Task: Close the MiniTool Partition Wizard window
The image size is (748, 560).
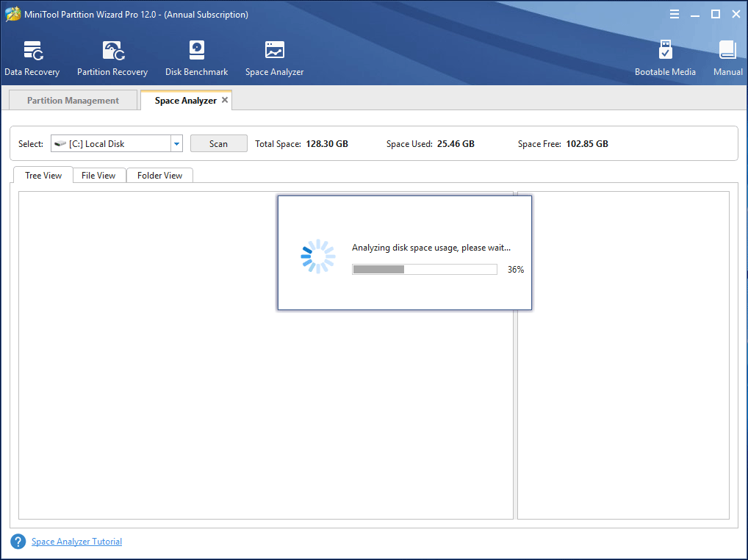Action: pyautogui.click(x=736, y=14)
